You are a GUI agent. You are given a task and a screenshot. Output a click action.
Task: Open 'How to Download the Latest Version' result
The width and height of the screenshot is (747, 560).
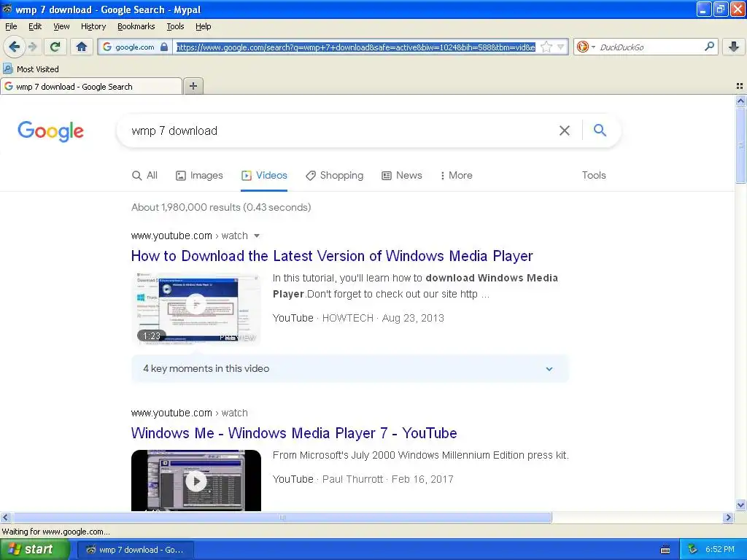(332, 256)
